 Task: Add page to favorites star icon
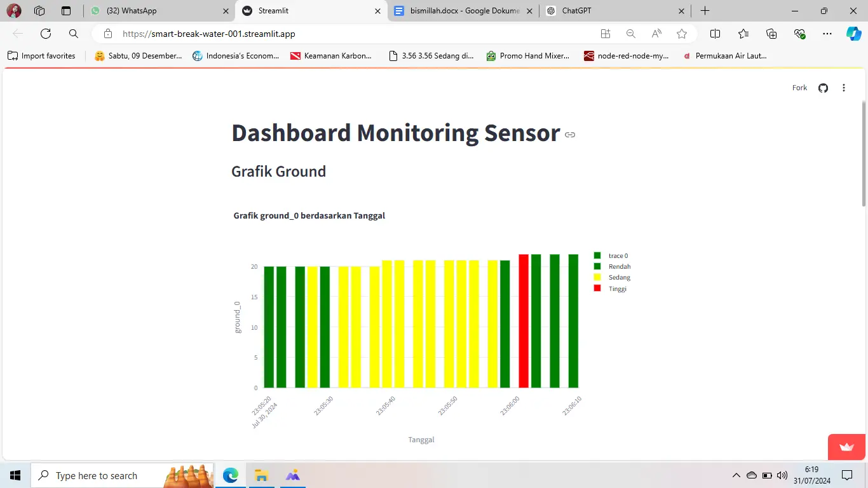point(682,34)
